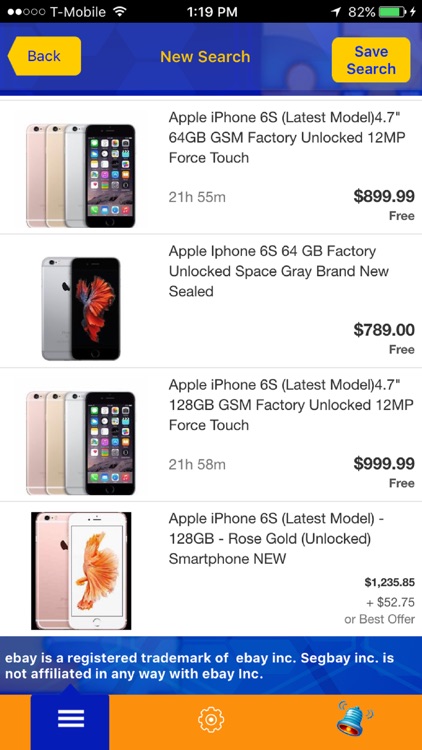Open the four-color iPhone 6S 128GB thumbnail
Viewport: 422px width, 750px height.
click(81, 443)
